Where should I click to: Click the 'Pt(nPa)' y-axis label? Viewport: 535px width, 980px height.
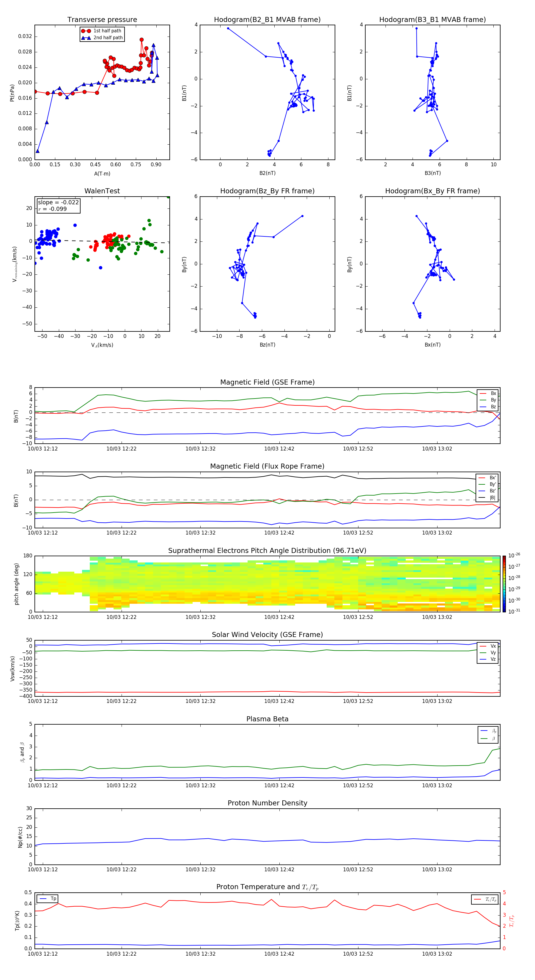[12, 92]
